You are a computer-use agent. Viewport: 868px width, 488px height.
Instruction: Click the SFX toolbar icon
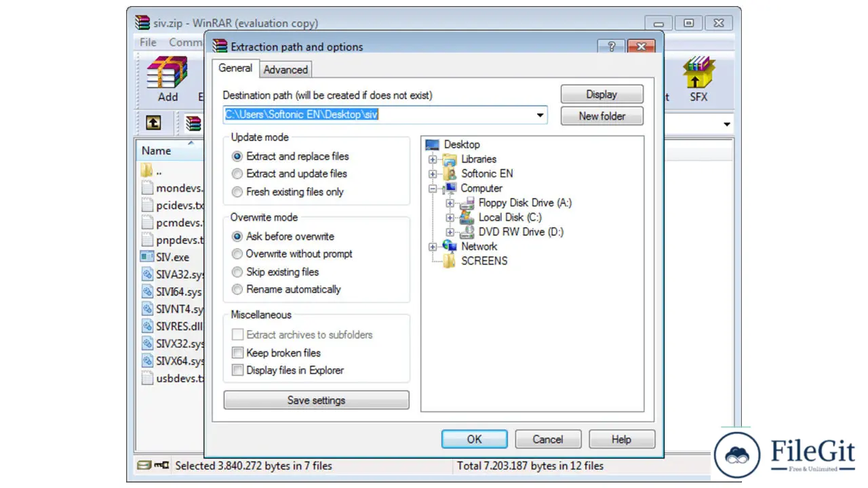tap(698, 72)
